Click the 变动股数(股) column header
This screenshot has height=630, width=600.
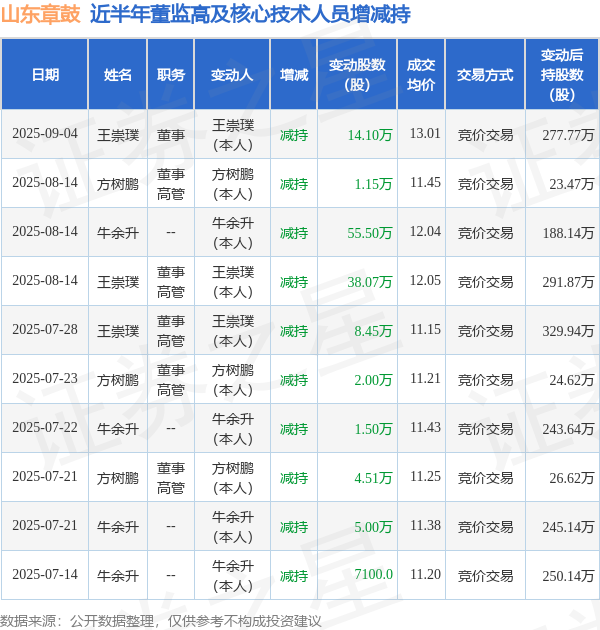tap(357, 75)
